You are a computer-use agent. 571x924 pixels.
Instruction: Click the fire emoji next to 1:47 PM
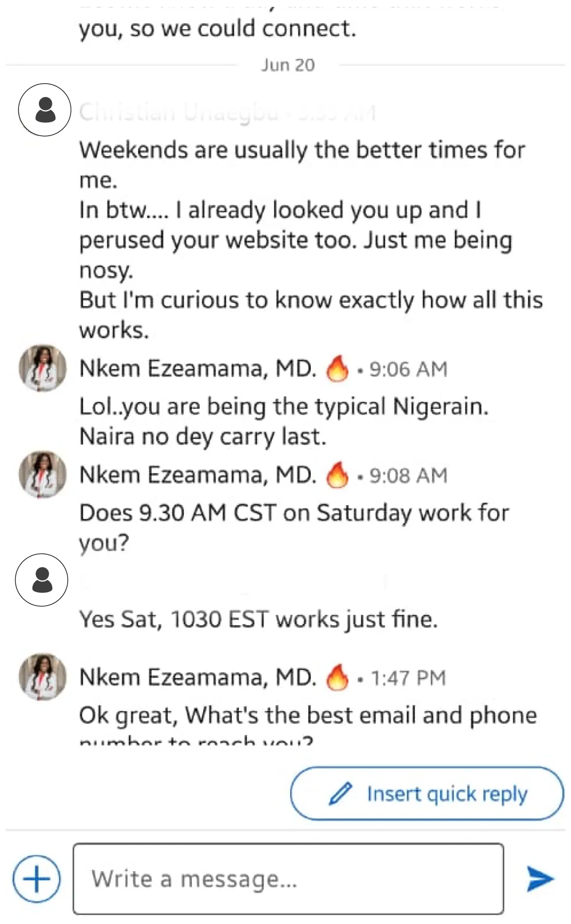(337, 677)
